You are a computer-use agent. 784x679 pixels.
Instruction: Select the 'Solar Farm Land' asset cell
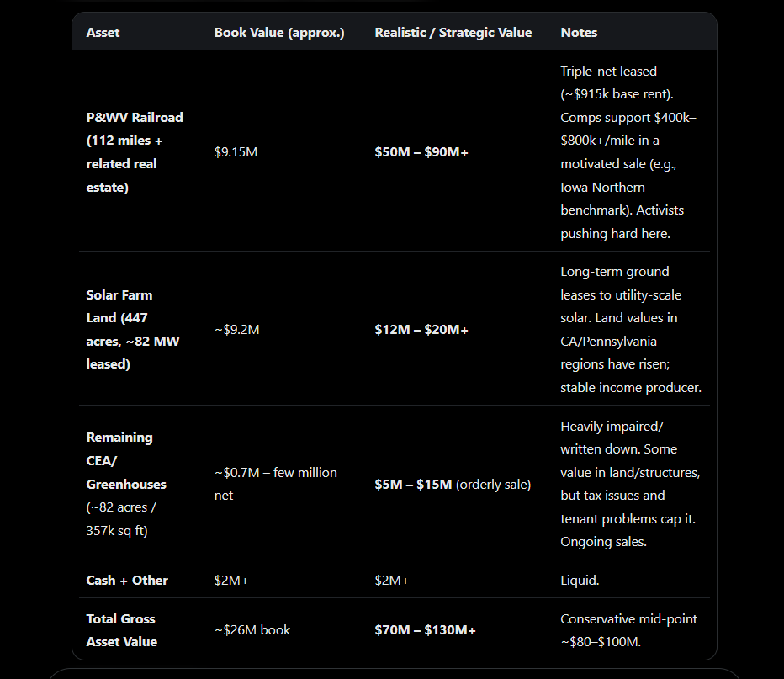point(133,330)
